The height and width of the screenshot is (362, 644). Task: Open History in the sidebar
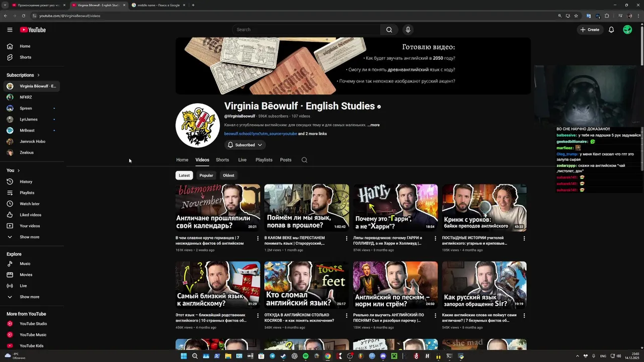pyautogui.click(x=32, y=182)
